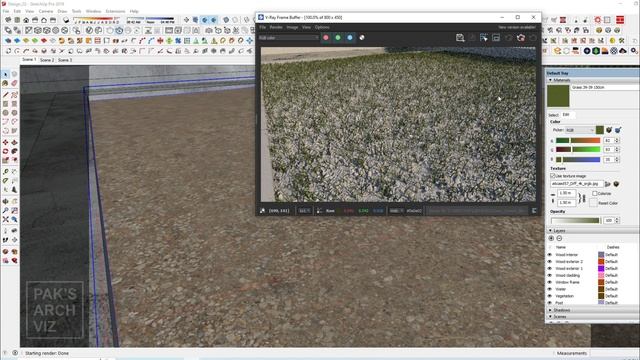Screen dimensions: 640x360
Task: Hide the Vegetation layer
Action: coord(549,296)
